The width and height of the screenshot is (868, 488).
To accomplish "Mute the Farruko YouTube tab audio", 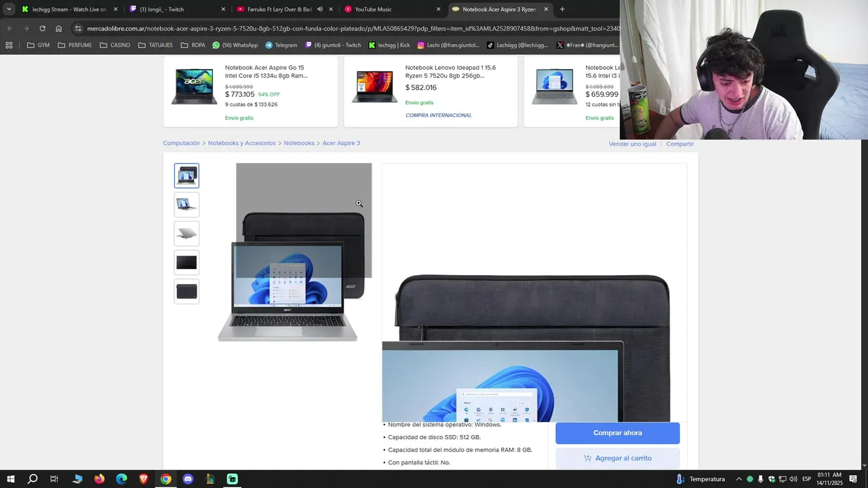I will [x=320, y=9].
